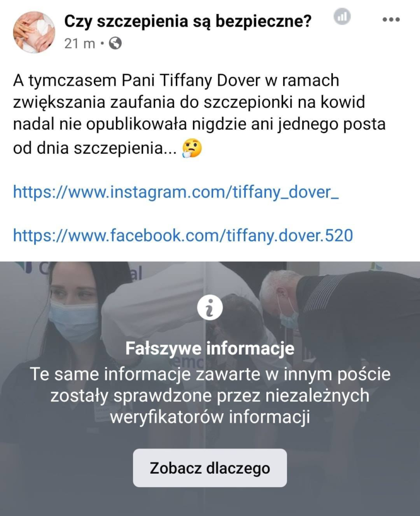This screenshot has width=420, height=516.
Task: Click the globe public privacy icon
Action: coord(115,43)
